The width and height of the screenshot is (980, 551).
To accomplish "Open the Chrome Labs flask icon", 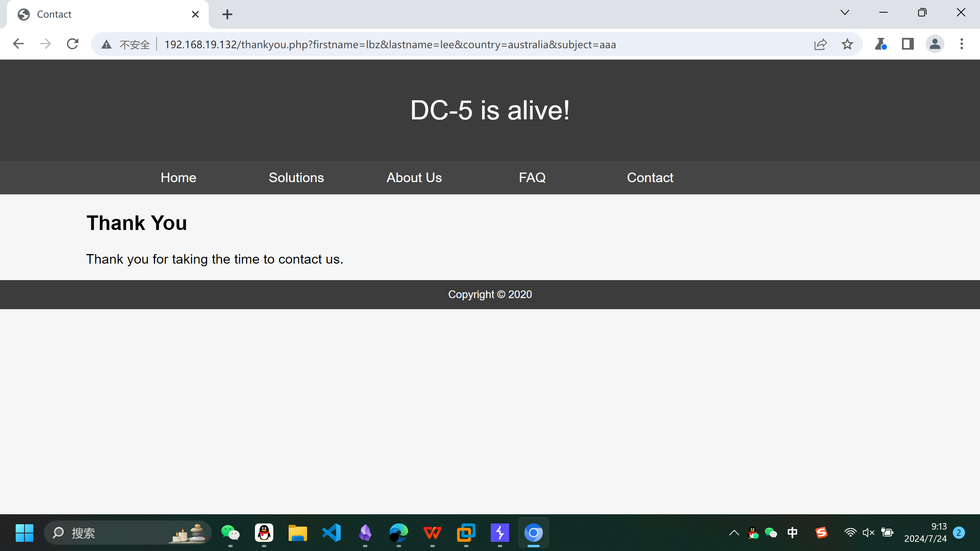I will click(x=880, y=44).
